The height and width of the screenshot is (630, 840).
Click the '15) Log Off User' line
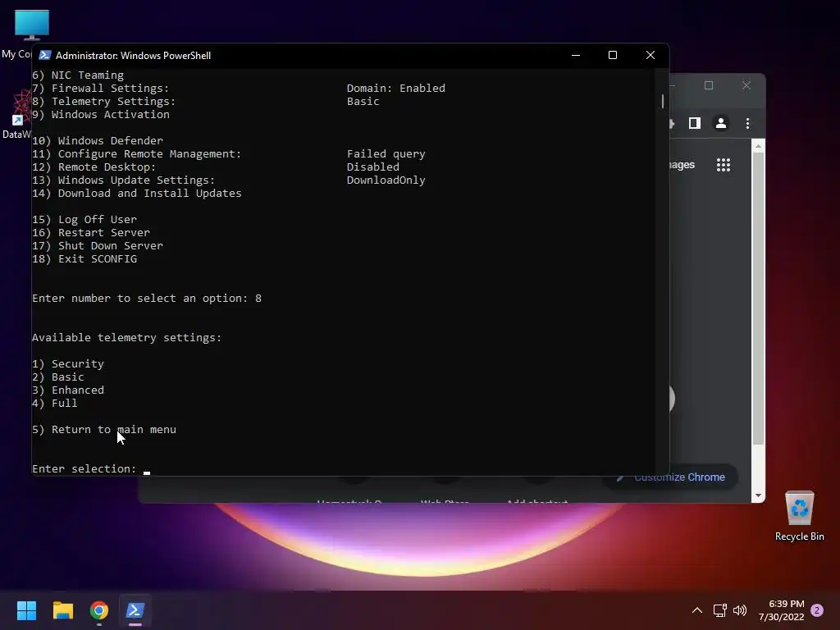84,219
